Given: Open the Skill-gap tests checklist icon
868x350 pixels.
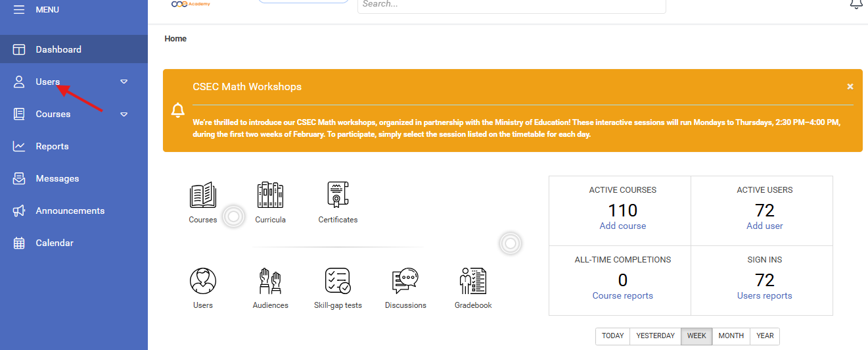Looking at the screenshot, I should coord(338,281).
